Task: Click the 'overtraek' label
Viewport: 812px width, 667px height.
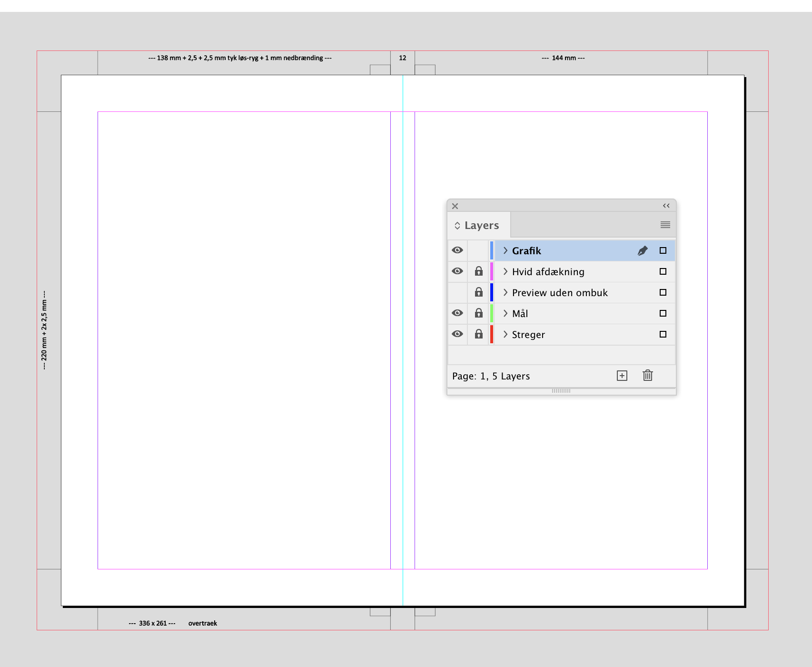Action: click(x=203, y=623)
